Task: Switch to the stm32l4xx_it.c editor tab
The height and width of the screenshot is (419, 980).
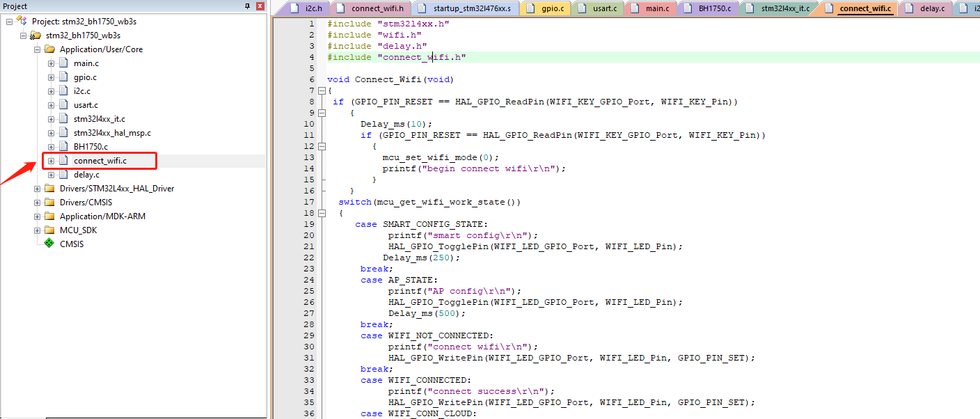Action: coord(780,8)
